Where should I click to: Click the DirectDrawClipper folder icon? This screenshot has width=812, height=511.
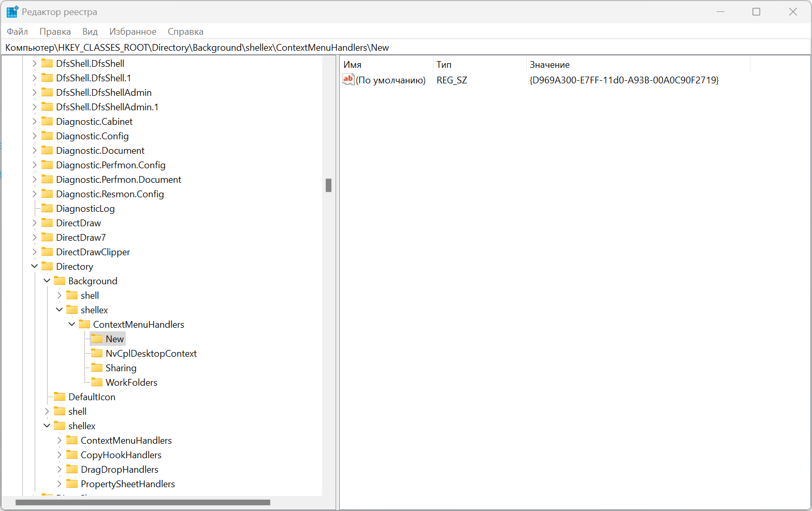[x=47, y=252]
